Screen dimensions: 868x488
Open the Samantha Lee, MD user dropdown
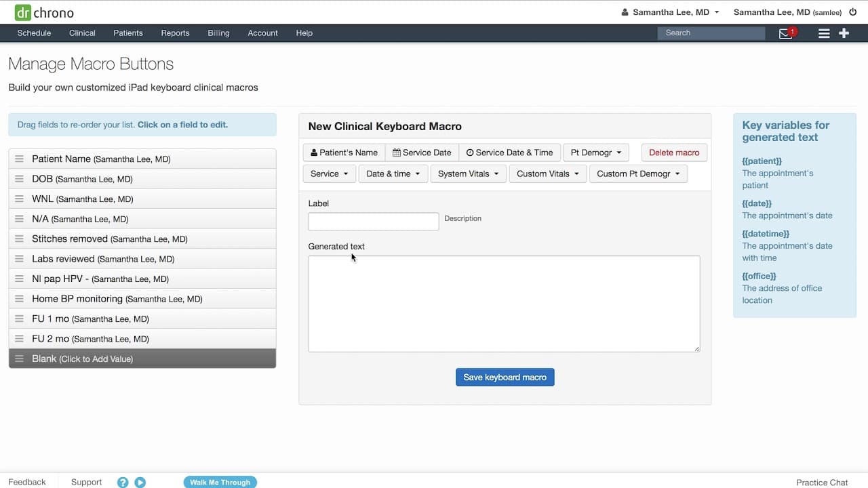[x=671, y=12]
